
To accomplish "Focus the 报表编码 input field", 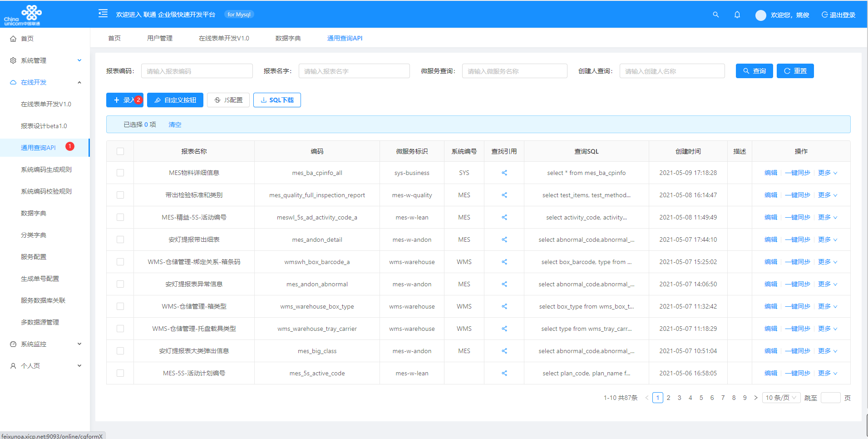I will 197,71.
